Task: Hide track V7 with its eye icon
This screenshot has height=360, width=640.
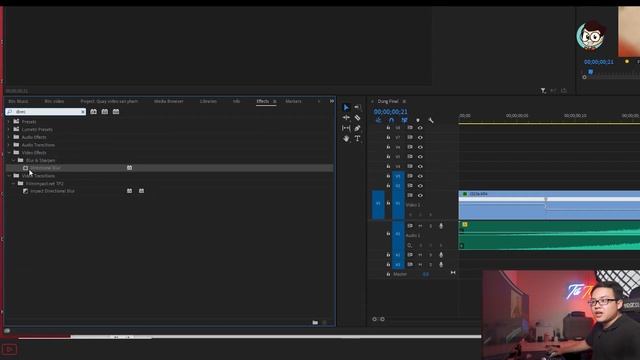Action: (x=420, y=138)
